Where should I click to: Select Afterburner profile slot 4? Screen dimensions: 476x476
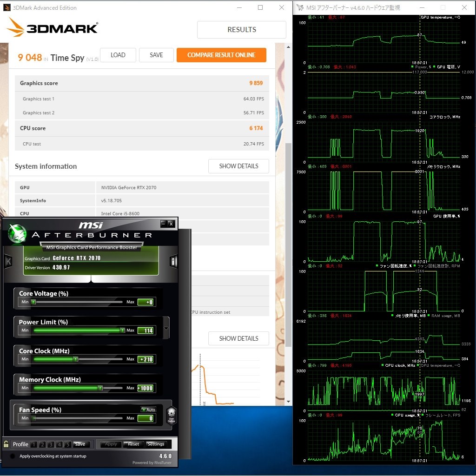point(59,444)
